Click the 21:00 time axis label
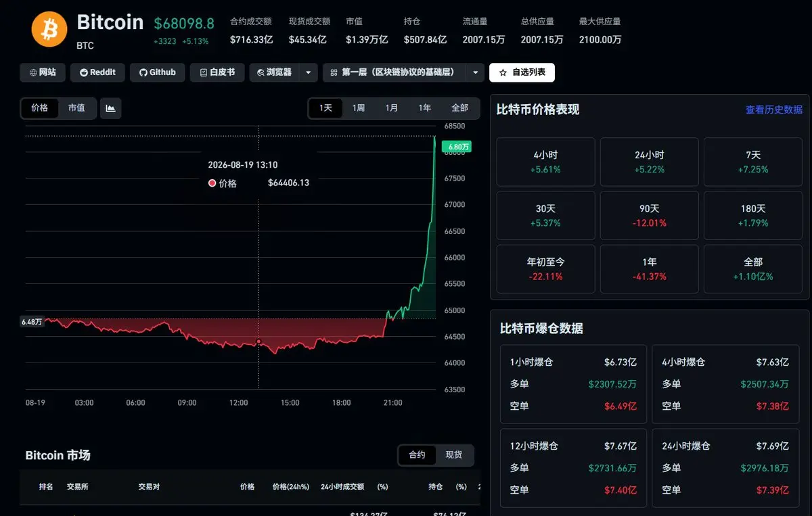Screen dimensions: 812x516 point(392,403)
